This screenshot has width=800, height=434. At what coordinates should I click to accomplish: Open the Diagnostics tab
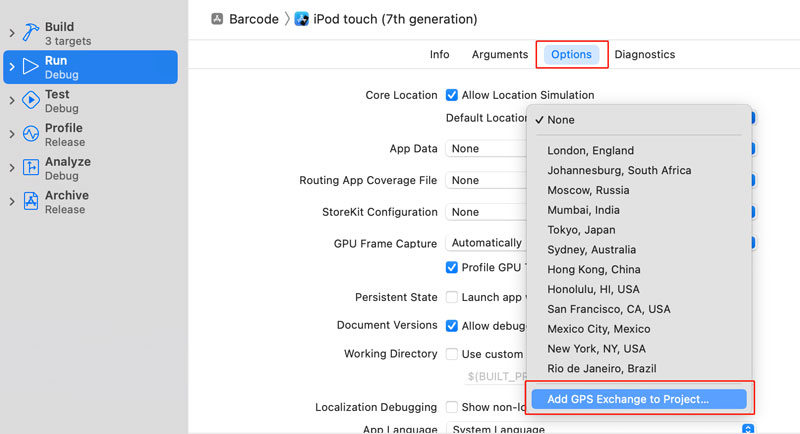click(x=644, y=55)
